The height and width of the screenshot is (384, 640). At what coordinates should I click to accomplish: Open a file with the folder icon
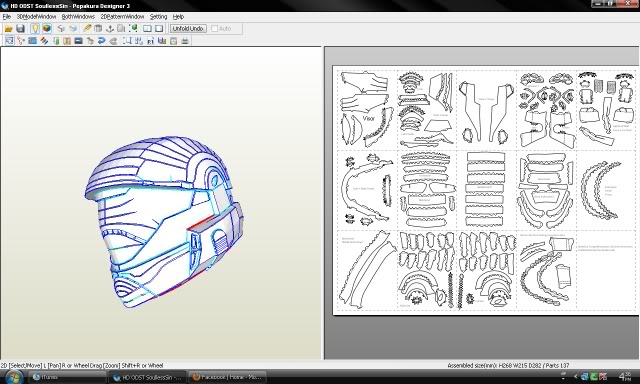tap(9, 29)
